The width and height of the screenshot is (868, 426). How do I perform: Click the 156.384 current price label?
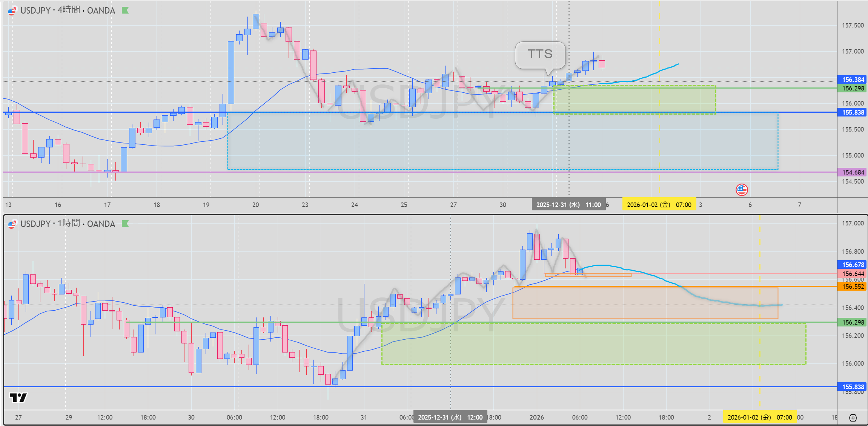coord(853,80)
